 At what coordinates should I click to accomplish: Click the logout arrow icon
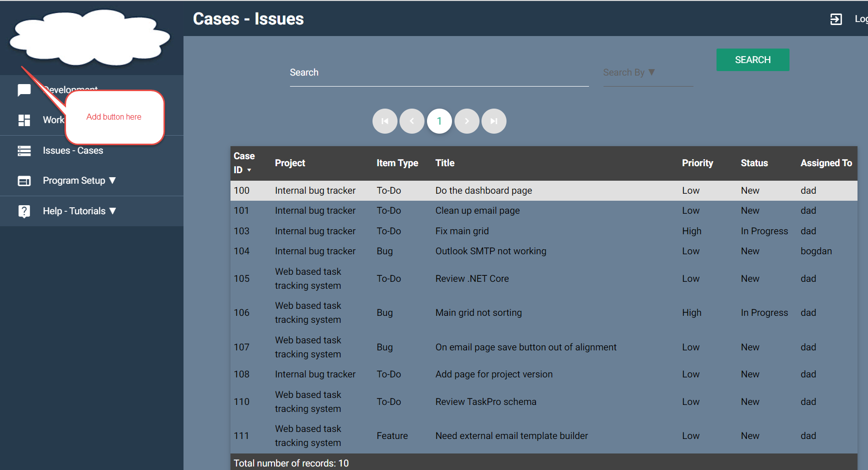click(836, 19)
